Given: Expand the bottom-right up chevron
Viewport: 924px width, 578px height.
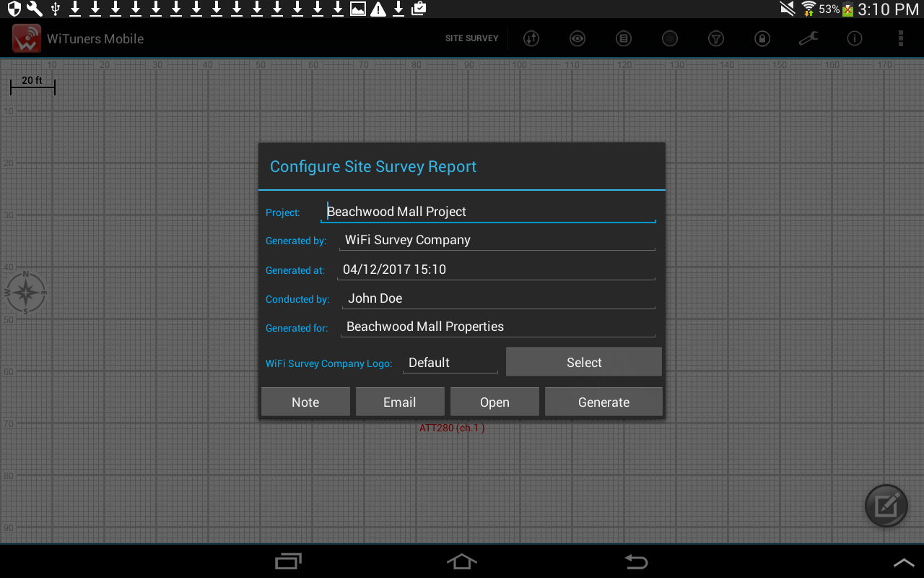Looking at the screenshot, I should (x=904, y=562).
